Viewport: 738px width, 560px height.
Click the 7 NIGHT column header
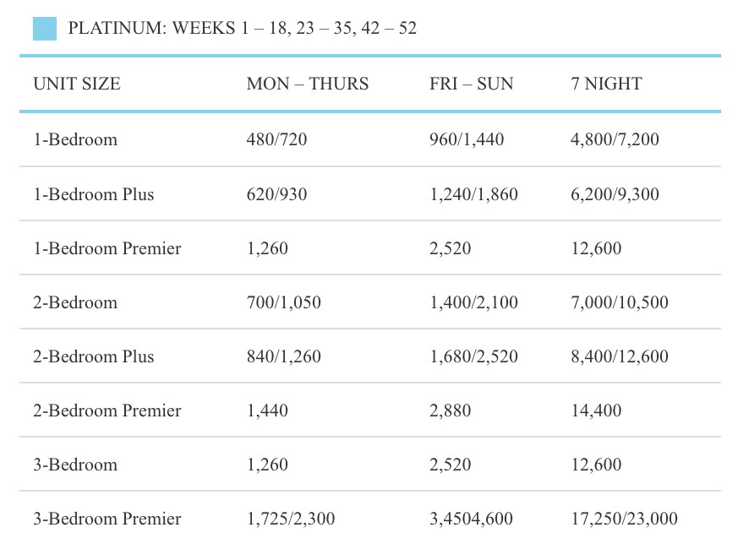point(606,84)
